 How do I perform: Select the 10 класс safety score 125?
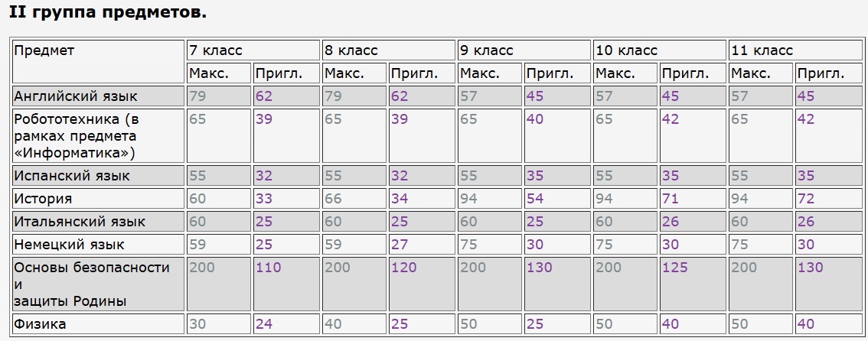674,268
